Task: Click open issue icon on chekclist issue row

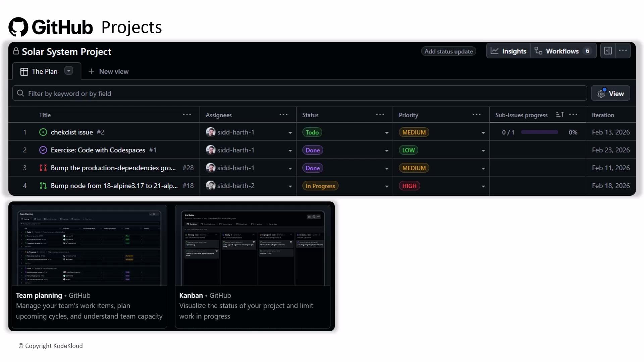Action: pos(43,132)
